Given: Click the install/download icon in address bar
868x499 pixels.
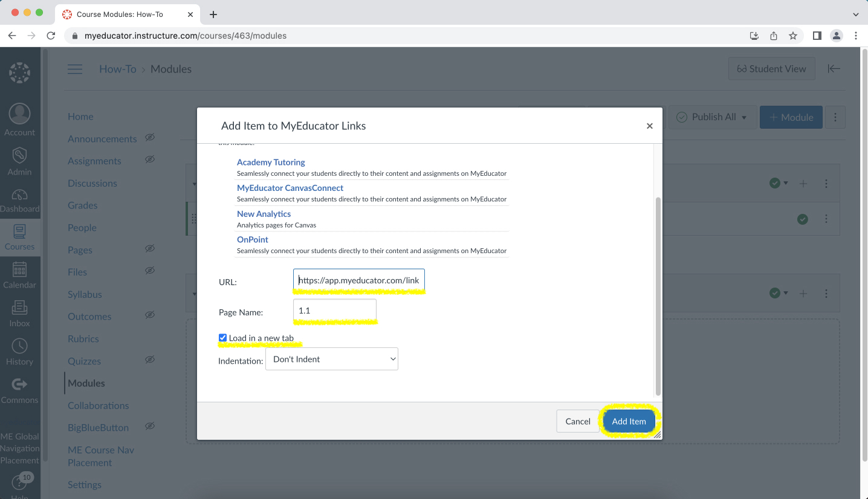Looking at the screenshot, I should [754, 36].
